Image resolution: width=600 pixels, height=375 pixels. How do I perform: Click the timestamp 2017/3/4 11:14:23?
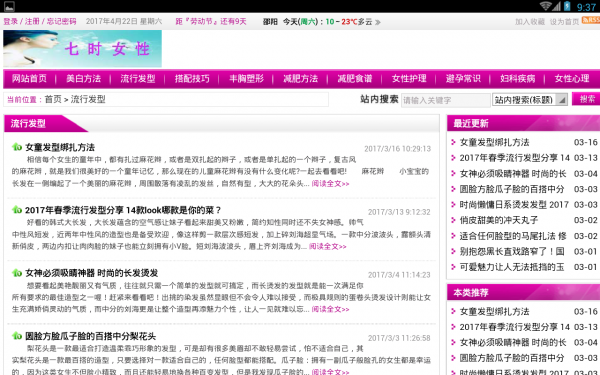pos(399,275)
